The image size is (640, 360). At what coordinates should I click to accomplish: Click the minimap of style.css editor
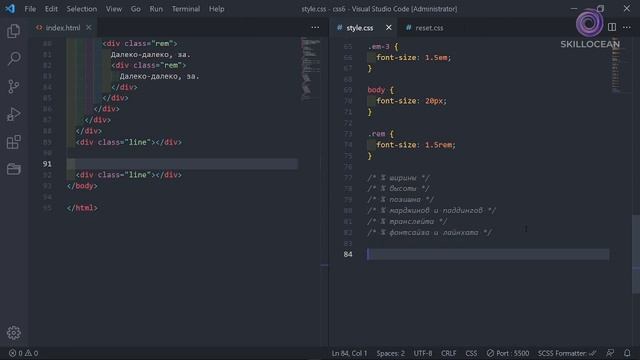(616, 65)
